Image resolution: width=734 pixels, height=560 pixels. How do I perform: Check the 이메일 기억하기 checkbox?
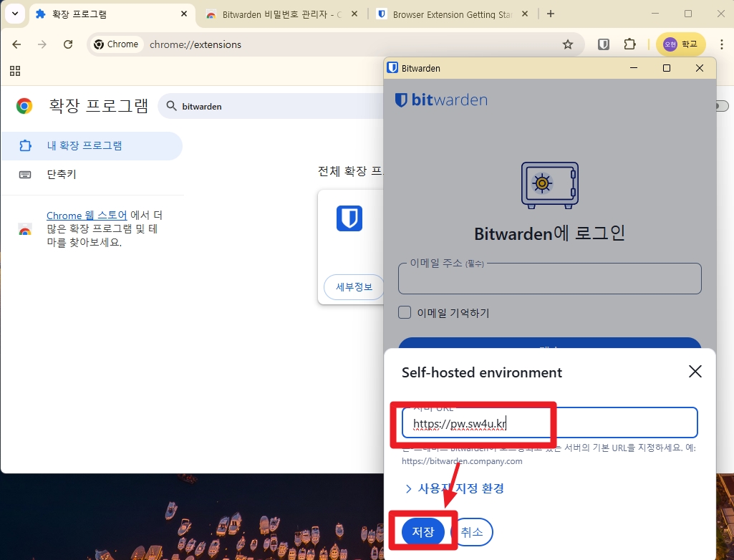point(405,312)
